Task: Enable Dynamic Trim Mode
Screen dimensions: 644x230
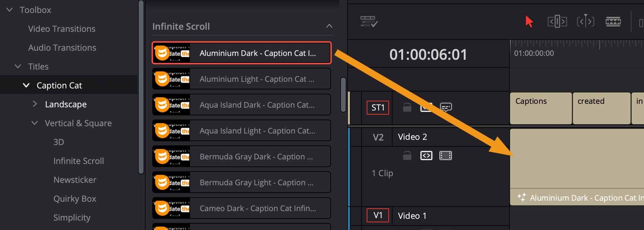Action: (x=586, y=21)
